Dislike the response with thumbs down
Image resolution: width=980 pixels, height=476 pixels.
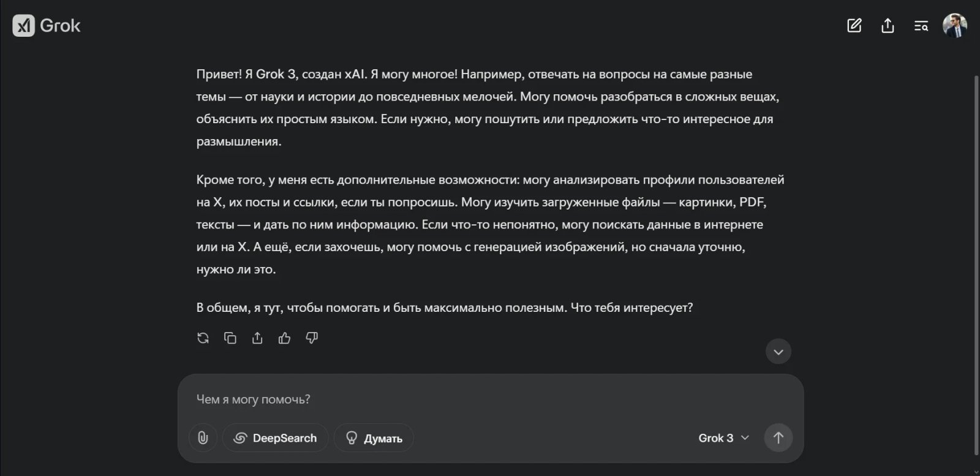pos(312,338)
